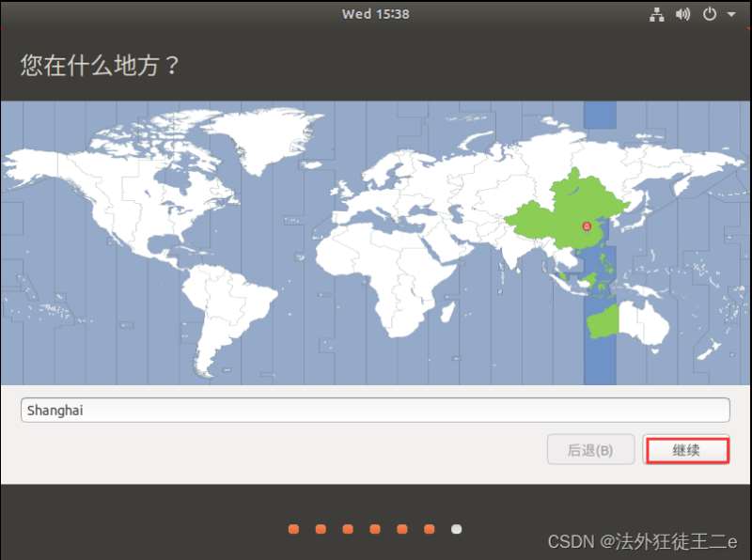Click the 后退(B) back button
The height and width of the screenshot is (560, 752).
tap(591, 450)
